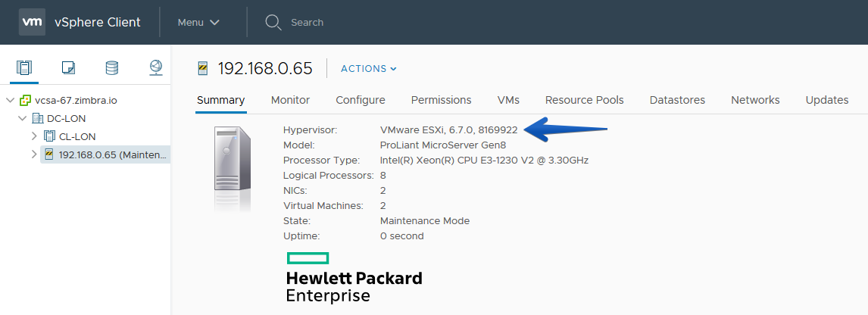Switch to the Monitor tab
868x315 pixels.
[x=290, y=100]
